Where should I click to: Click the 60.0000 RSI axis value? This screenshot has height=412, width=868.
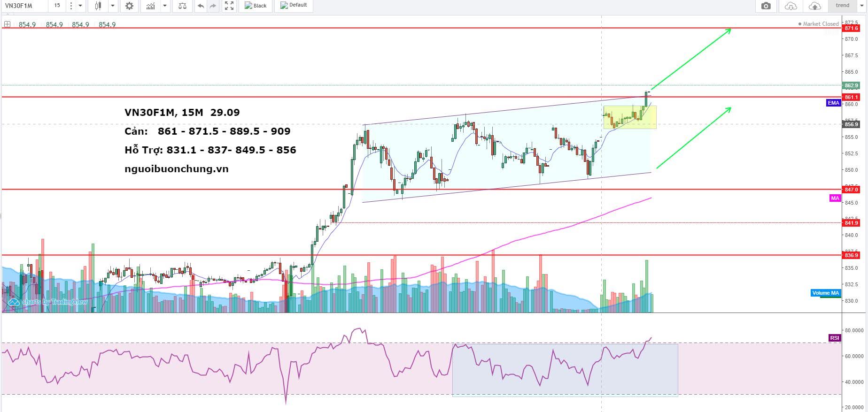pos(854,356)
